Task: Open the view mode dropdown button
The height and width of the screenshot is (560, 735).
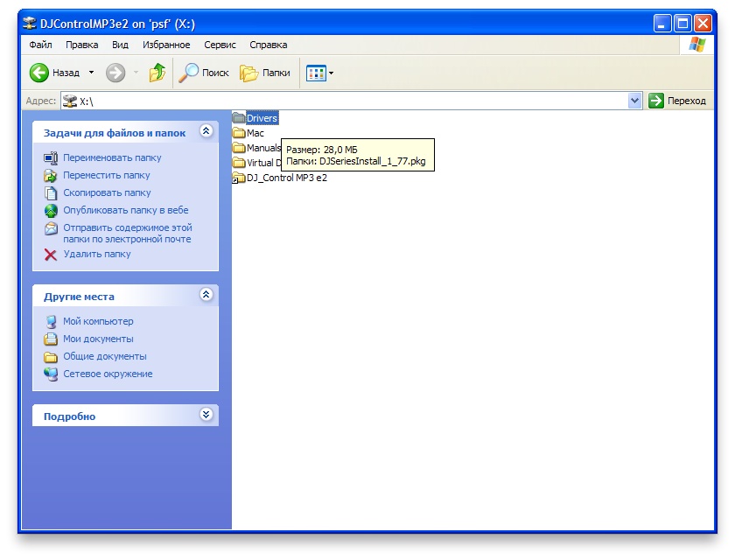Action: (319, 73)
